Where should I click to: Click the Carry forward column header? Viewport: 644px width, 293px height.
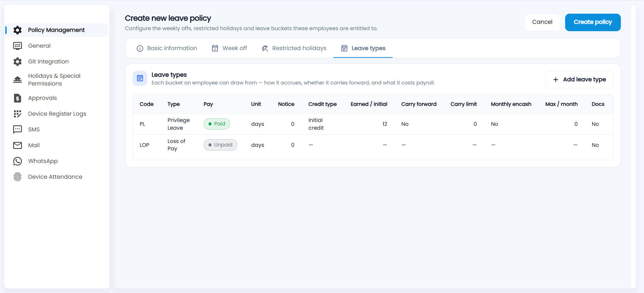(x=419, y=104)
